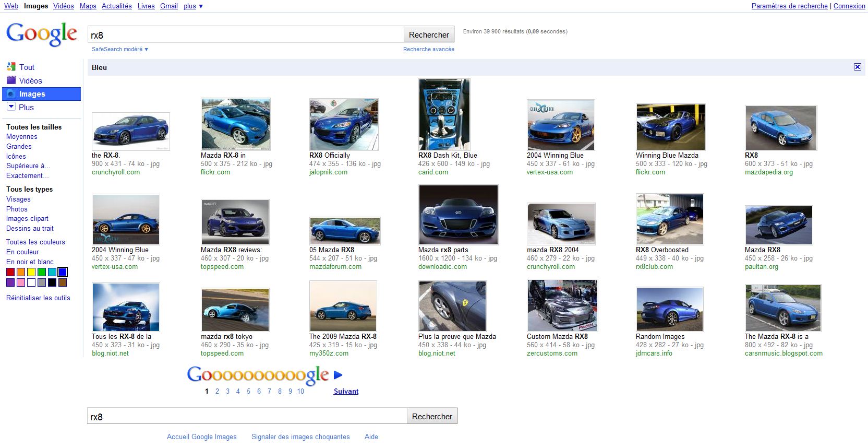Open the Recherche avancée link
Viewport: 868px width, 448px height.
[x=428, y=49]
